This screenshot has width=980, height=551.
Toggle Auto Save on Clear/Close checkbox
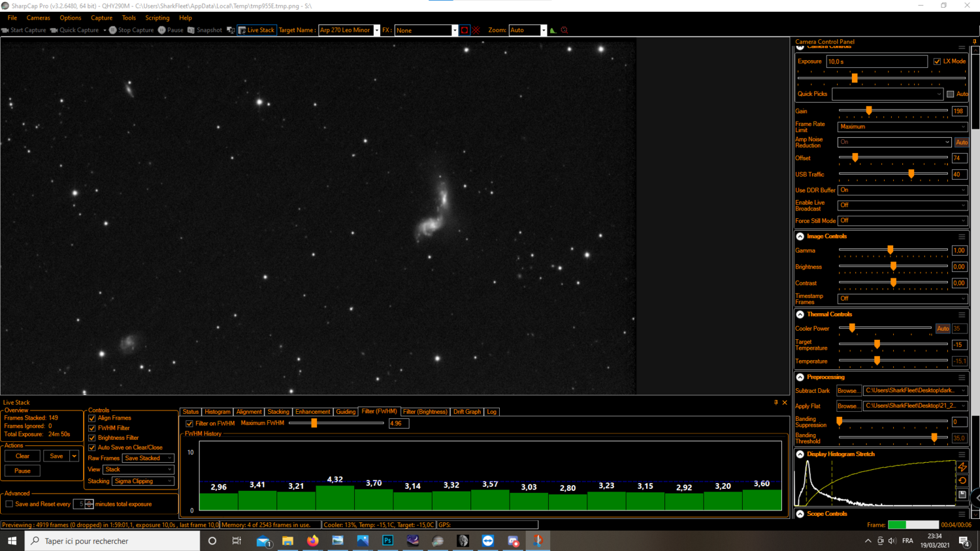92,448
